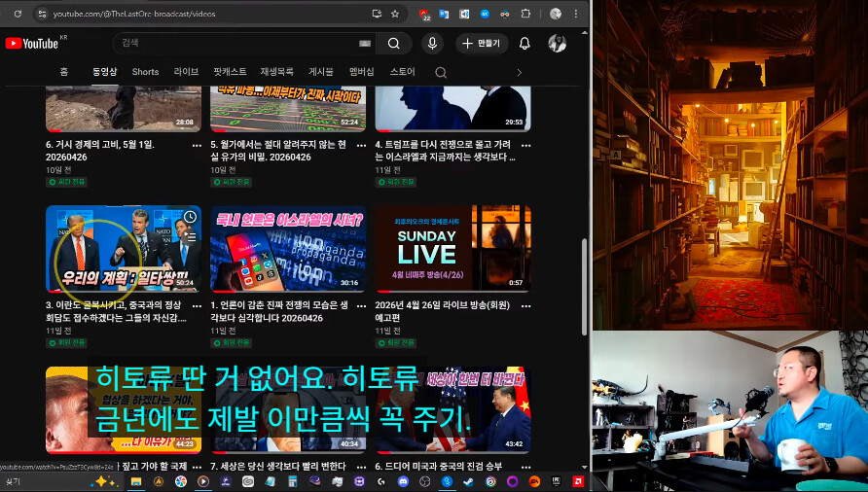Show more channel tabs with right chevron
This screenshot has height=492, width=868.
tap(519, 73)
